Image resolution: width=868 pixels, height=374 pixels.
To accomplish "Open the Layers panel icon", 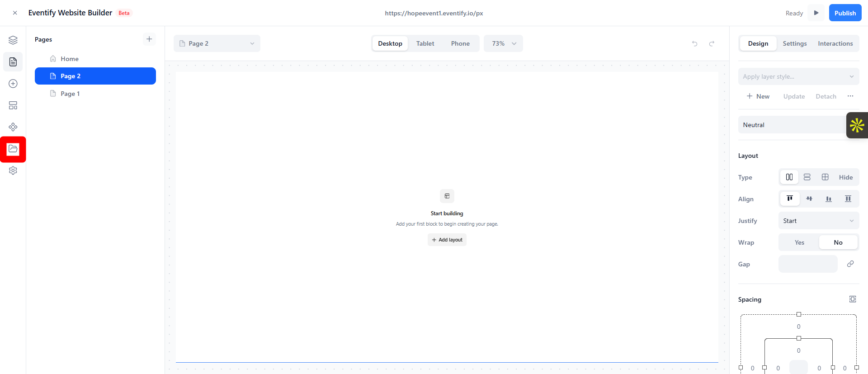I will [13, 40].
